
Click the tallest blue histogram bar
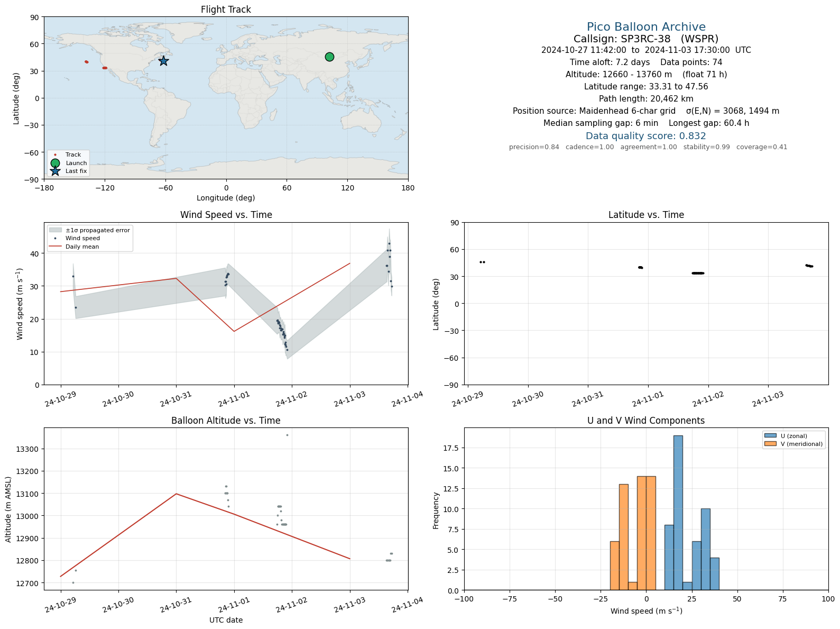[x=678, y=513]
